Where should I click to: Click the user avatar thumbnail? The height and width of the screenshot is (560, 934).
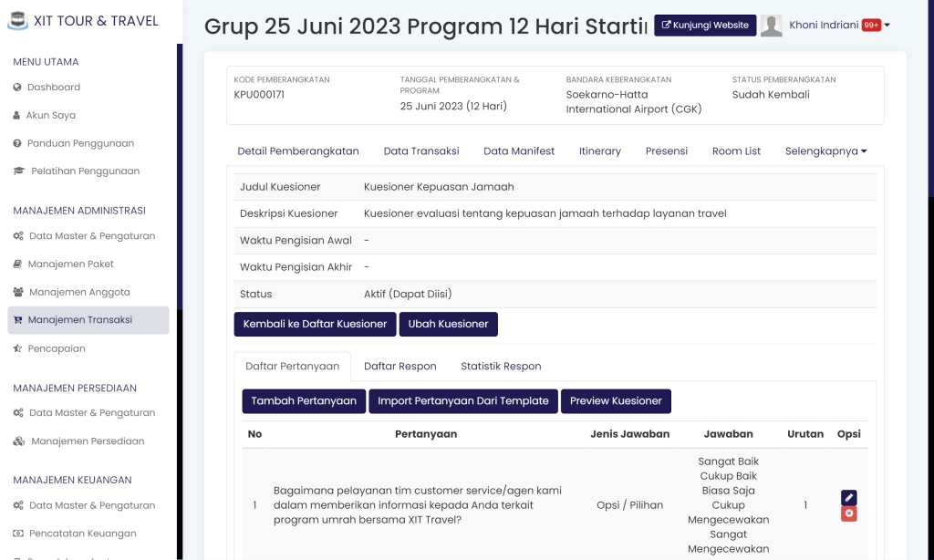[772, 26]
